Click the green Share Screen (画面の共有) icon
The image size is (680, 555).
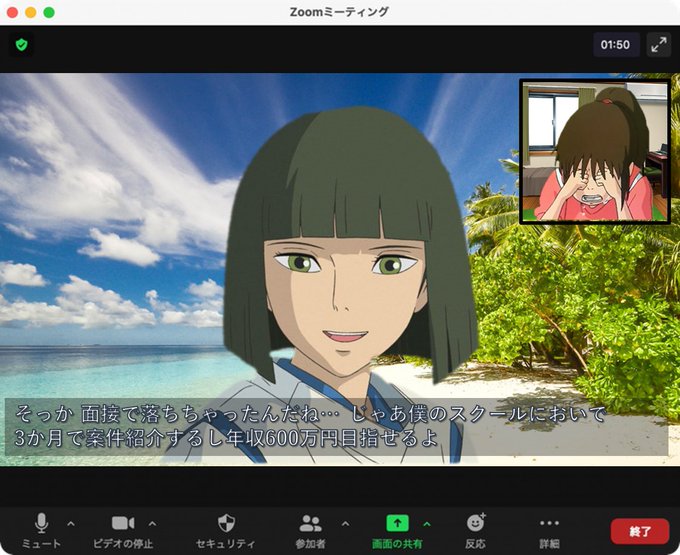pyautogui.click(x=397, y=523)
